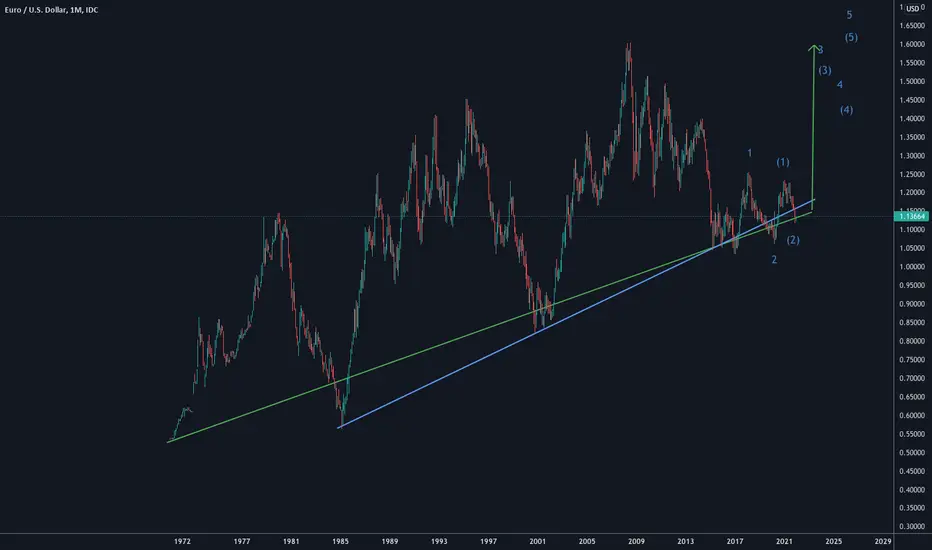Click the Euro / U.S. Dollar symbol title
The image size is (932, 550).
[51, 10]
